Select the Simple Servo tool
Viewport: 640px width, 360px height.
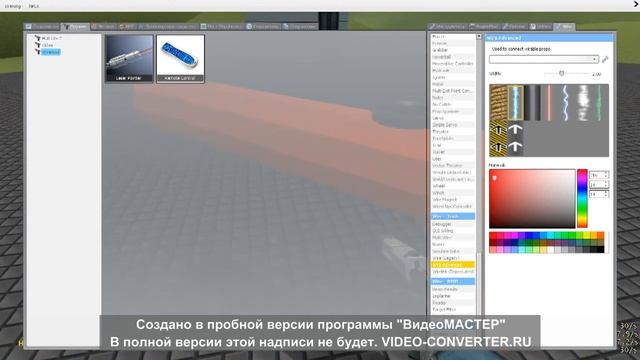click(x=452, y=125)
